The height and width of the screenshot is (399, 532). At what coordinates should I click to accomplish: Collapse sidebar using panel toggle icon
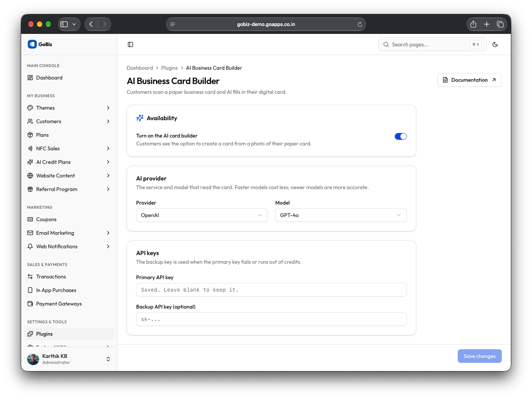pos(130,44)
